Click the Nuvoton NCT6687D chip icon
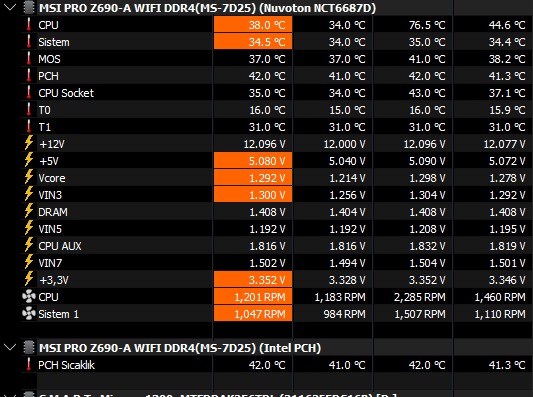533x397 pixels. pyautogui.click(x=29, y=7)
